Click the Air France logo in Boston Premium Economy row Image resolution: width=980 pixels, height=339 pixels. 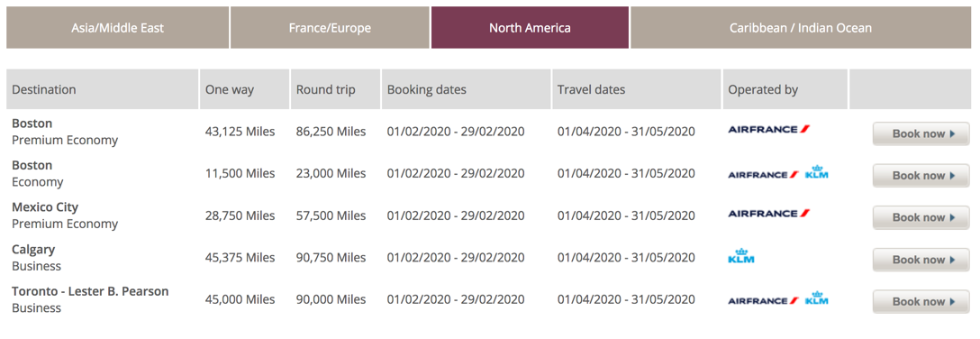768,130
